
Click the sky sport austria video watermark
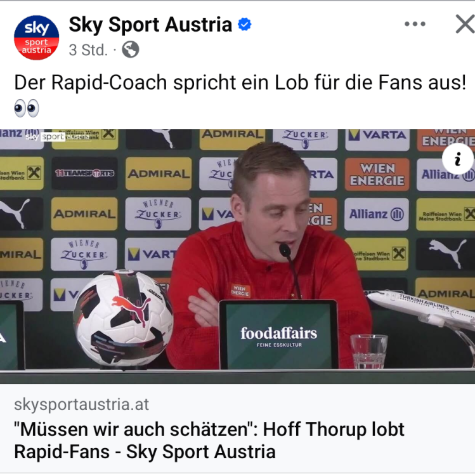[x=58, y=136]
